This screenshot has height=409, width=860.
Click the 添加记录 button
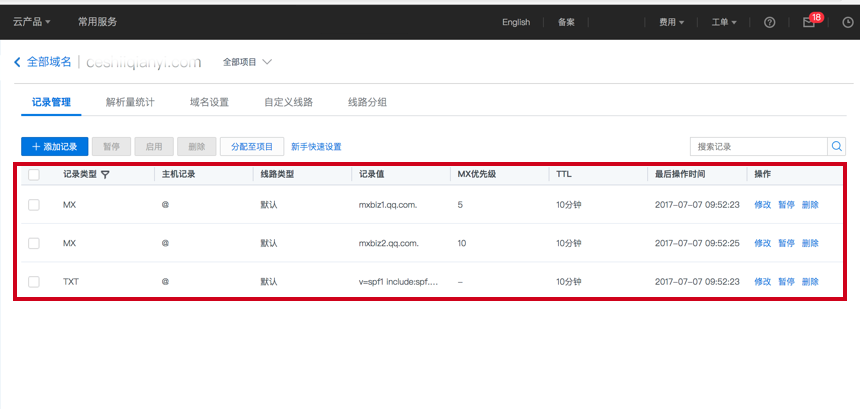55,146
